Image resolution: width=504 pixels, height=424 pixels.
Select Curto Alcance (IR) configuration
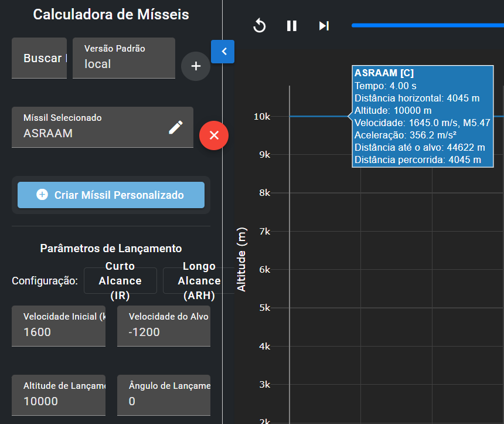tap(120, 281)
